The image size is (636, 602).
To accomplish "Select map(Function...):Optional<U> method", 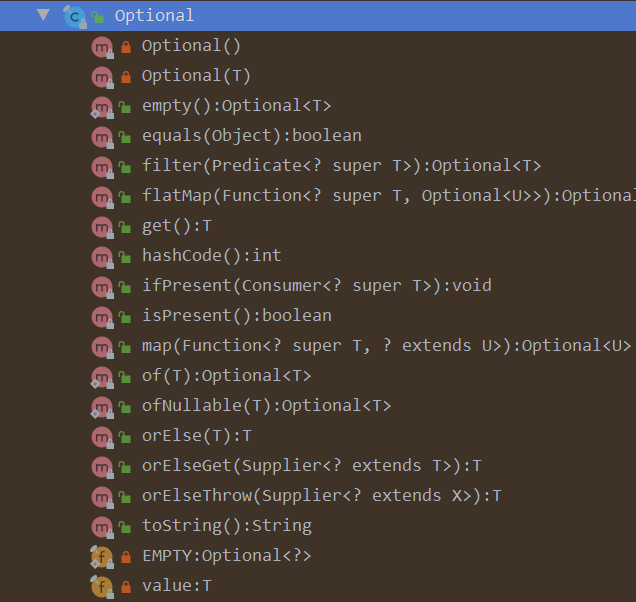I will click(x=387, y=346).
